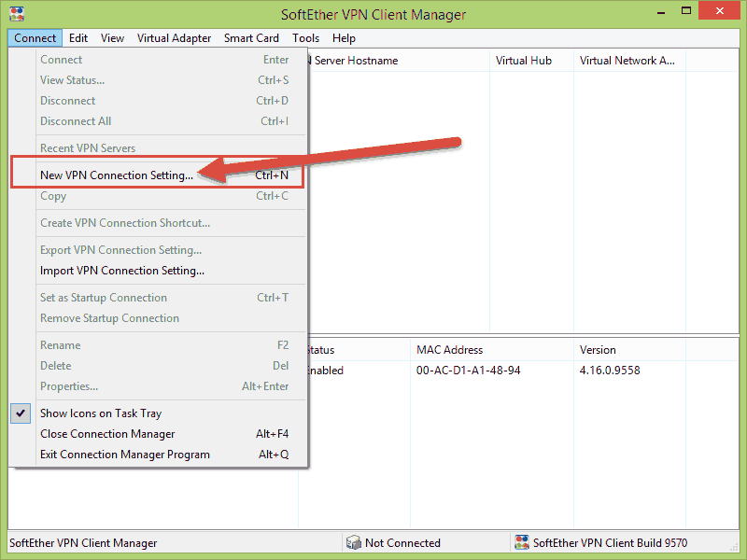Sort by Virtual Network Adapter column header
Image resolution: width=747 pixels, height=560 pixels.
coord(629,61)
